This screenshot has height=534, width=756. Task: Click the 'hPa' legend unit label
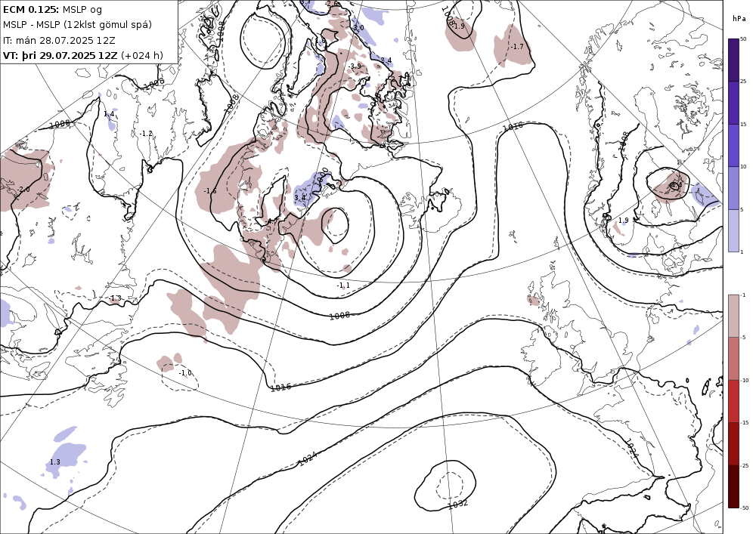[738, 19]
